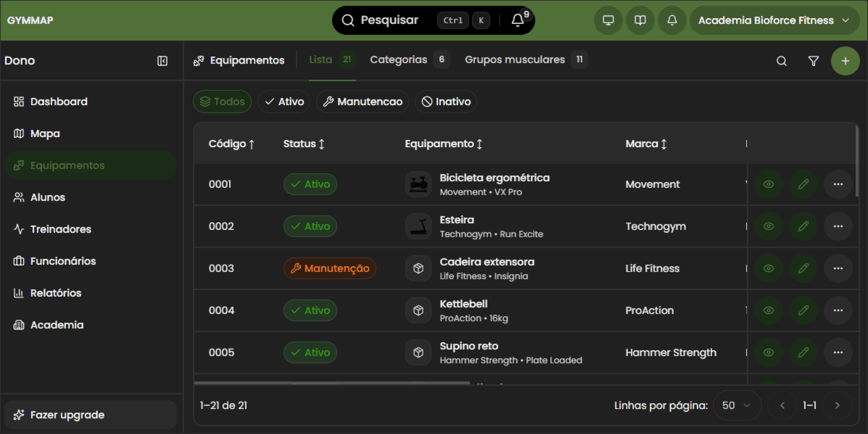Collapse the sidebar panel next to Dono

162,61
